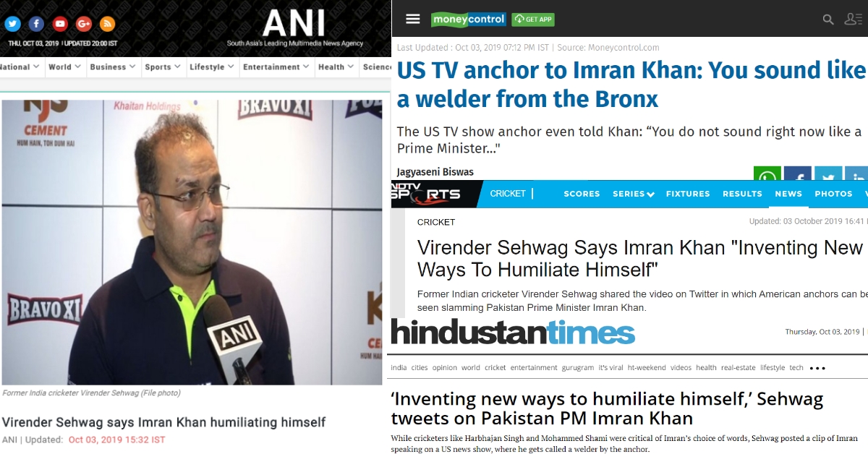This screenshot has height=454, width=868.
Task: Open the cricket link in Hindustan Times nav
Action: (x=495, y=367)
